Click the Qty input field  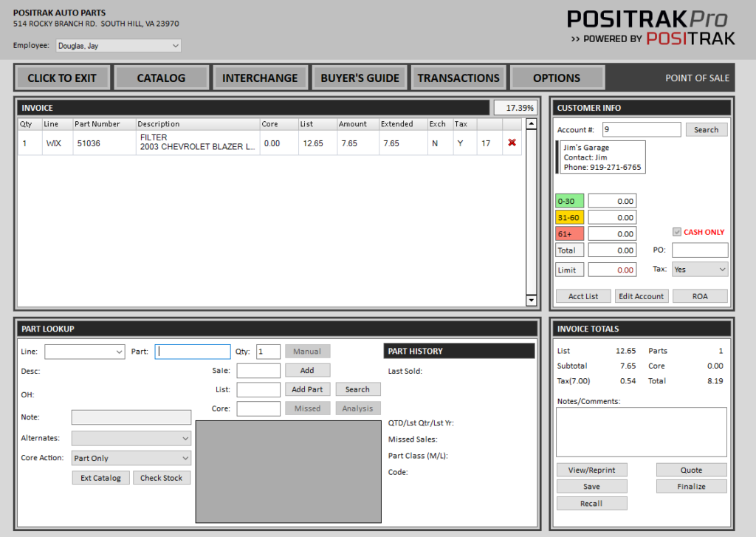[x=268, y=352]
